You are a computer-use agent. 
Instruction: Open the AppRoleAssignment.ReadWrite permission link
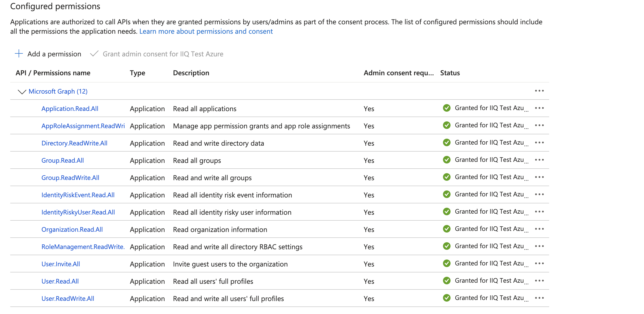[x=83, y=126]
